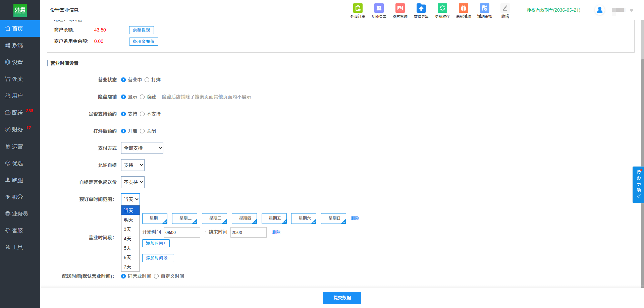Focus the 开始时间 08:00 input field
The image size is (644, 308).
coord(182,232)
